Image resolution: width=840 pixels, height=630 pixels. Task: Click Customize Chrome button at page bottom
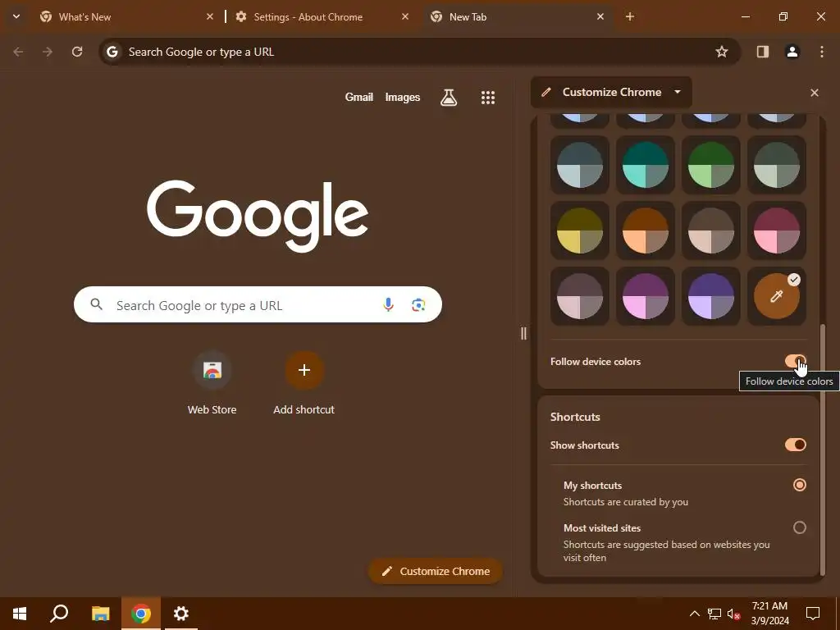(436, 571)
